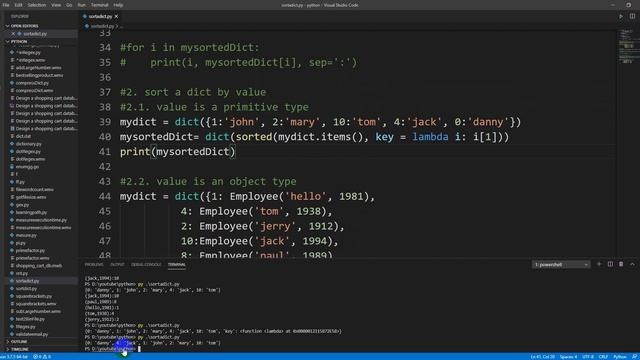The width and height of the screenshot is (640, 360).
Task: Change encoding via UTF-8 entry
Action: pyautogui.click(x=588, y=357)
